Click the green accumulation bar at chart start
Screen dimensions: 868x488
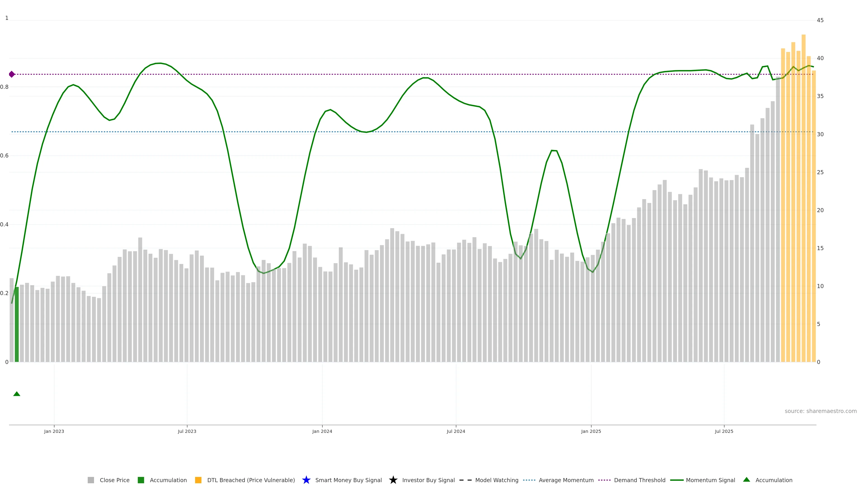click(x=17, y=327)
